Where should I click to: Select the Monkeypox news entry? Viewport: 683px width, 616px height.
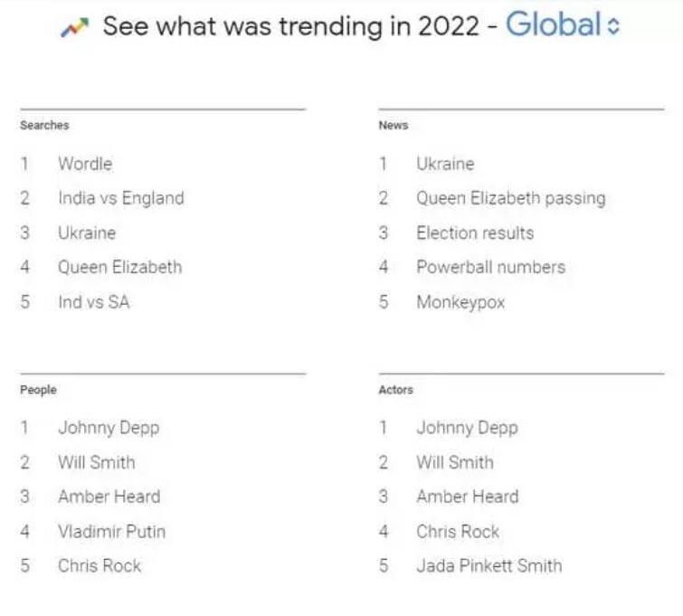point(460,301)
